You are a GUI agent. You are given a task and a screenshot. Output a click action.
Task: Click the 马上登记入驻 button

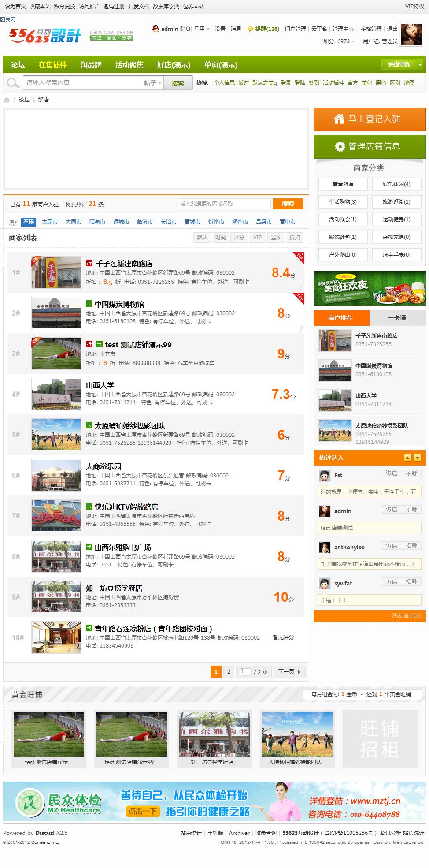pos(370,119)
